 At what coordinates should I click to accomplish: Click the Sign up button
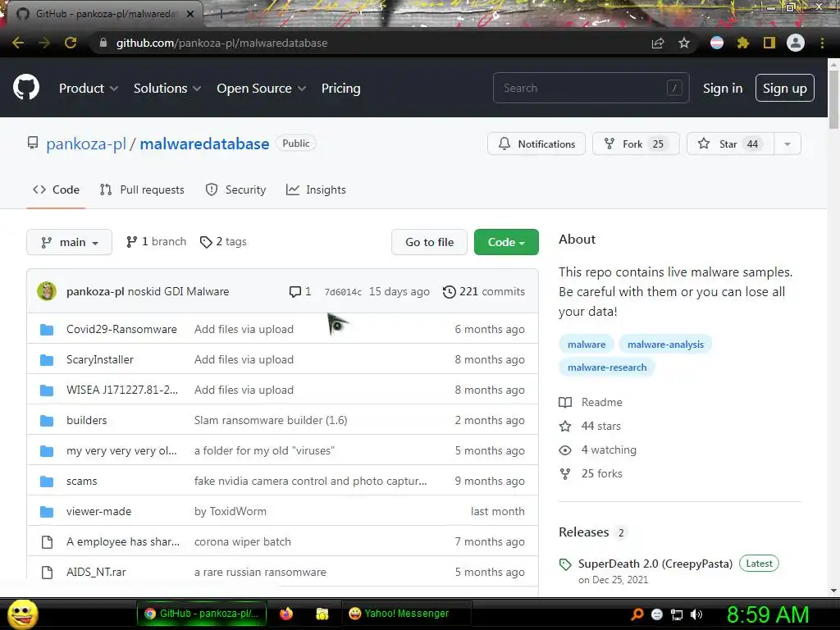pos(785,88)
